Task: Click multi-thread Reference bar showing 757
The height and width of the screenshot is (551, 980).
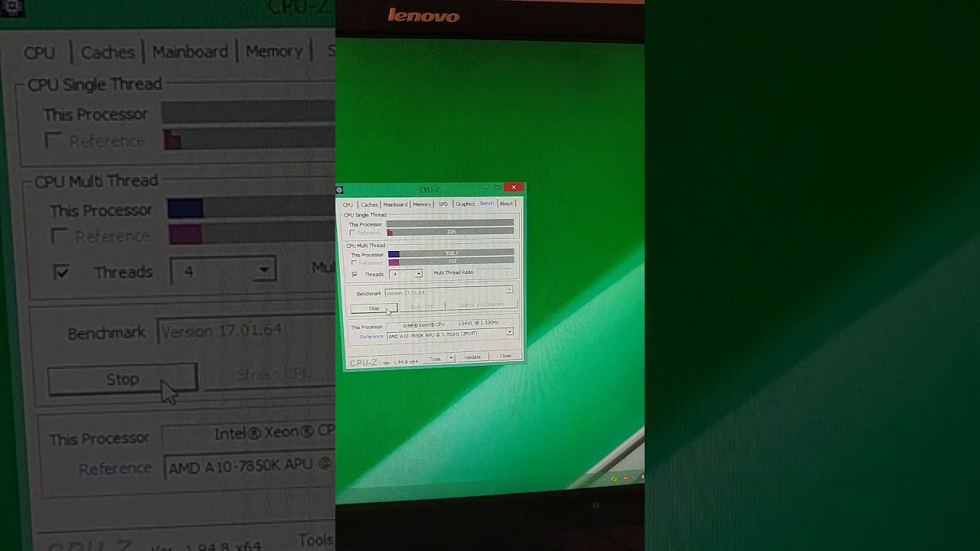Action: click(x=451, y=262)
